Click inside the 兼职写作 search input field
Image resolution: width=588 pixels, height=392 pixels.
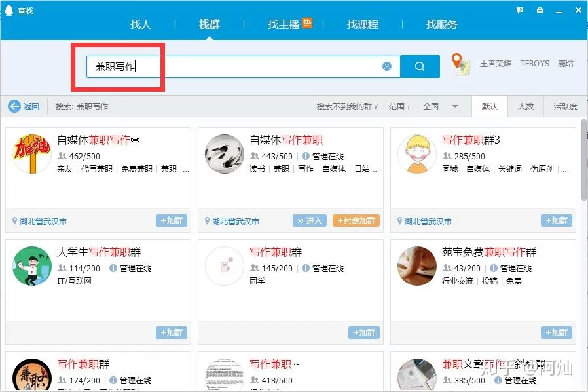click(196, 66)
